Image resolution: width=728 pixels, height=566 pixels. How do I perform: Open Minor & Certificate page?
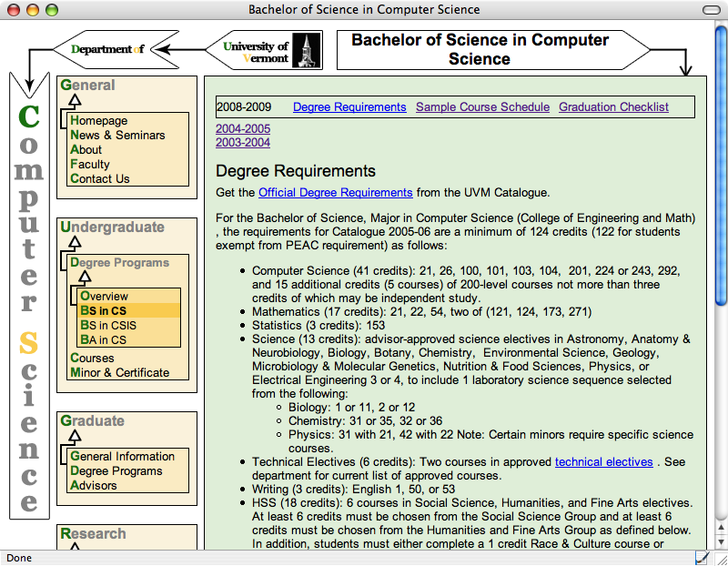coord(120,373)
